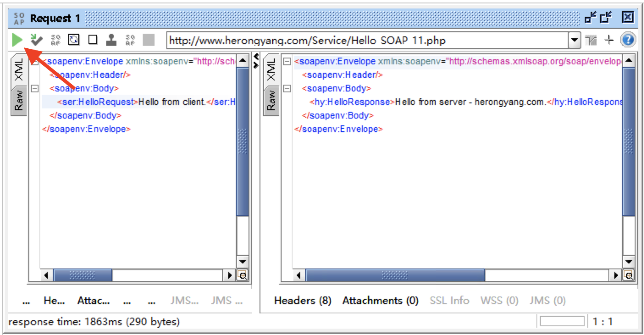The height and width of the screenshot is (335, 644).
Task: Select the first SOAP recreate-request icon
Action: tap(55, 40)
